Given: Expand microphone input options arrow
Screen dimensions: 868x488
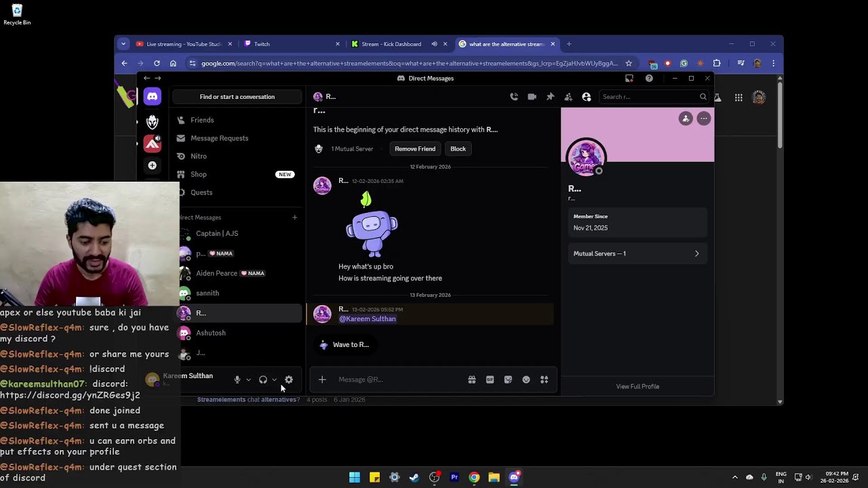Looking at the screenshot, I should pos(248,380).
